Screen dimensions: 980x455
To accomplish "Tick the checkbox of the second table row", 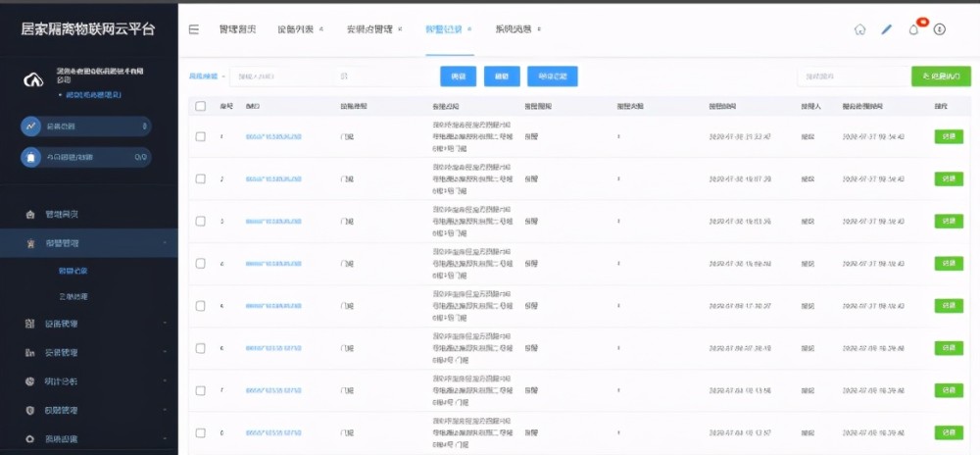I will tap(201, 178).
